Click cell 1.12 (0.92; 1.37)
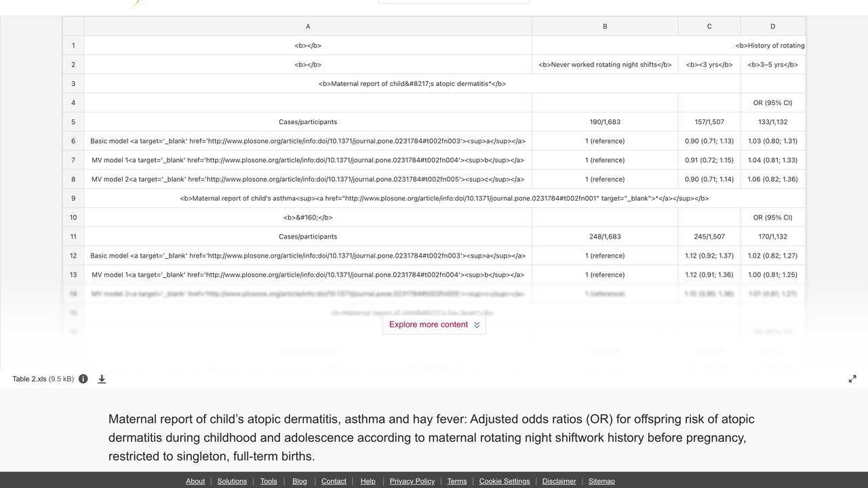Viewport: 868px width, 488px height. coord(709,256)
